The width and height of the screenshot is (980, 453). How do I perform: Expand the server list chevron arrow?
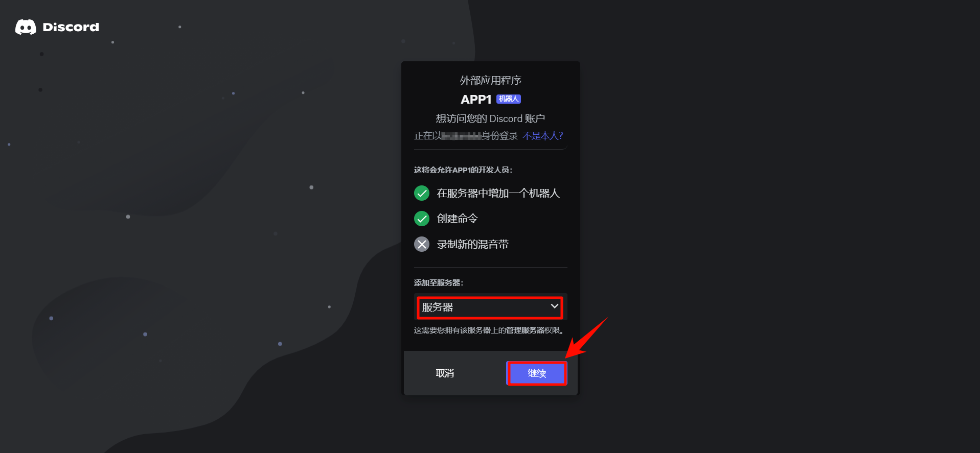pyautogui.click(x=554, y=306)
